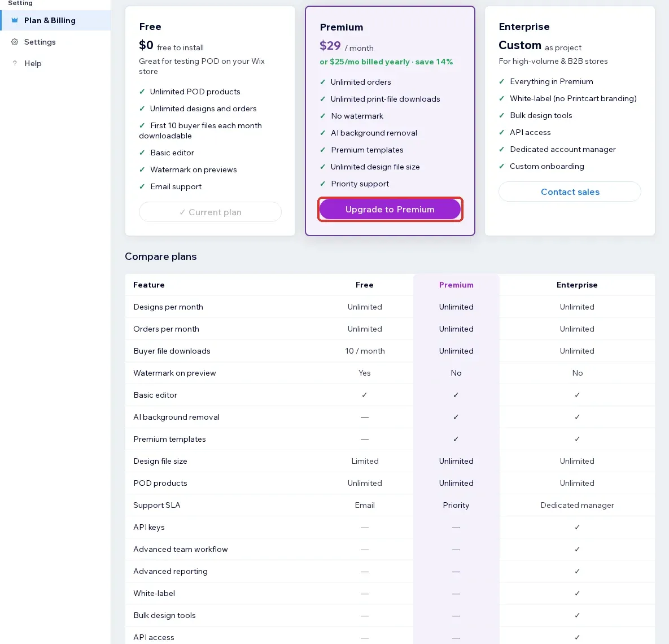Click the question mark icon beside Help
The width and height of the screenshot is (669, 644).
(15, 63)
